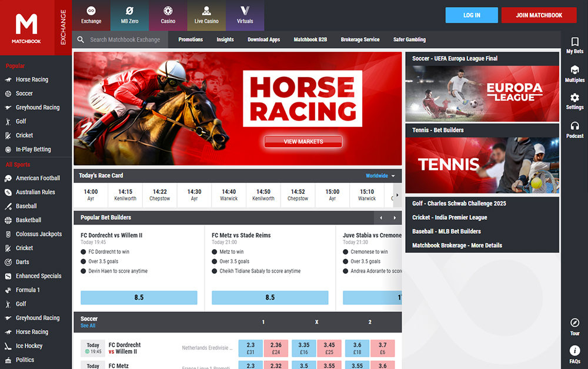Select the Popular Soccer ball icon
Image resolution: width=588 pixels, height=369 pixels.
point(8,93)
